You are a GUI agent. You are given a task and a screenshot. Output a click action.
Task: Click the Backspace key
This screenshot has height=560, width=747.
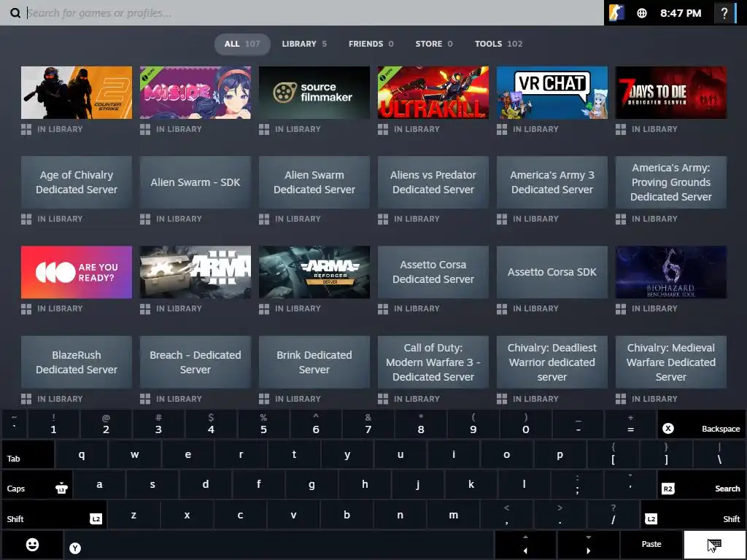[701, 425]
